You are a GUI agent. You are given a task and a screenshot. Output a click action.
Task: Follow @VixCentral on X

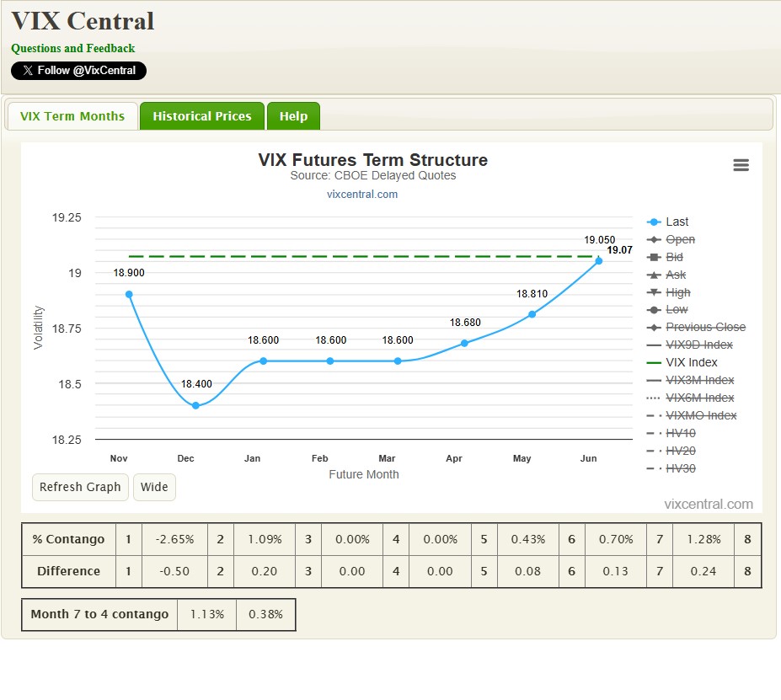click(x=78, y=71)
